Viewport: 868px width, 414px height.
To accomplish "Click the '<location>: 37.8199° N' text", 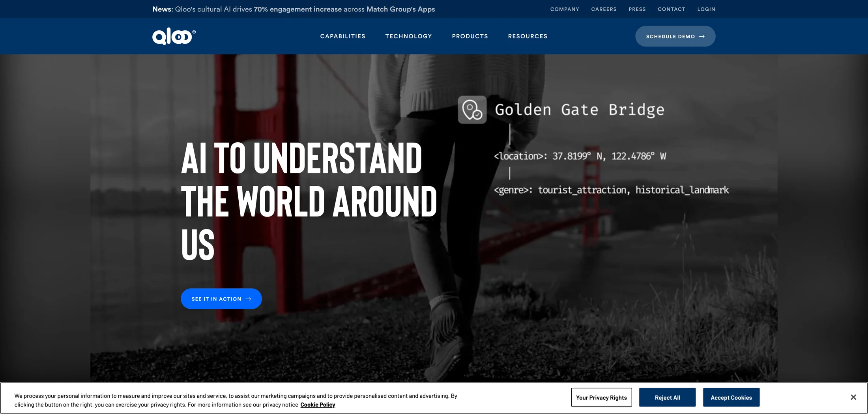I will pos(549,156).
